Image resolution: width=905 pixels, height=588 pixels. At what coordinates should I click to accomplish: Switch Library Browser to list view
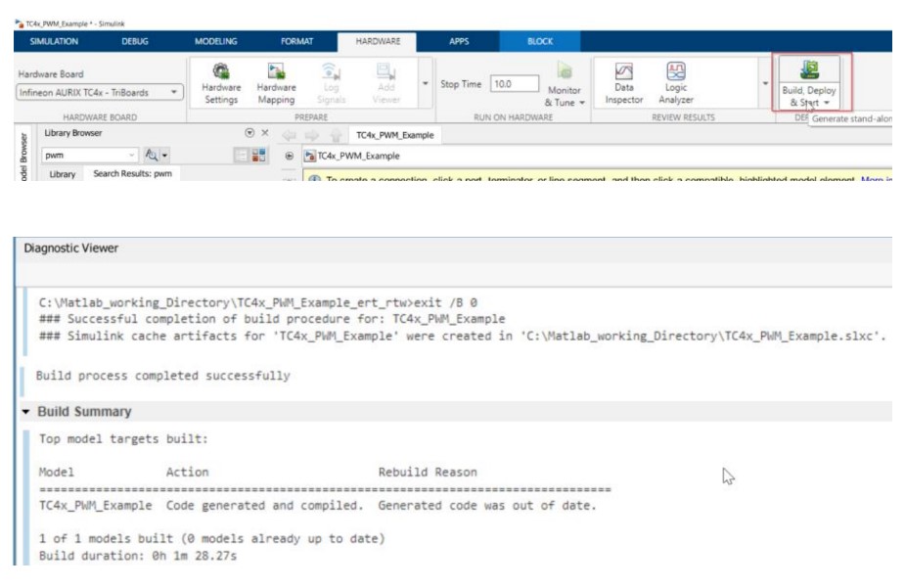[x=241, y=156]
